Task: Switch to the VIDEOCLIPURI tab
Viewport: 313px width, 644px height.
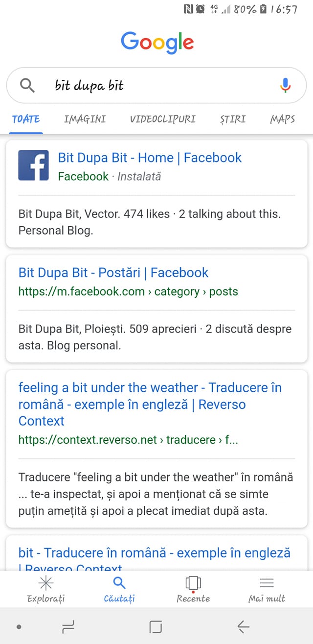Action: [x=163, y=119]
